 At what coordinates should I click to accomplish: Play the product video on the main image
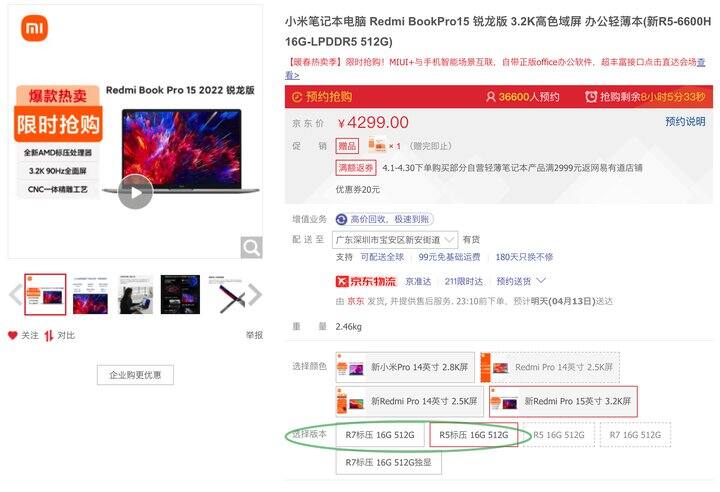coord(135,192)
